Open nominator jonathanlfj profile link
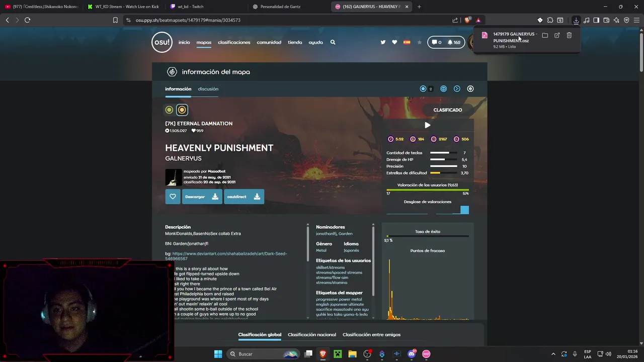This screenshot has height=362, width=644. [326, 234]
